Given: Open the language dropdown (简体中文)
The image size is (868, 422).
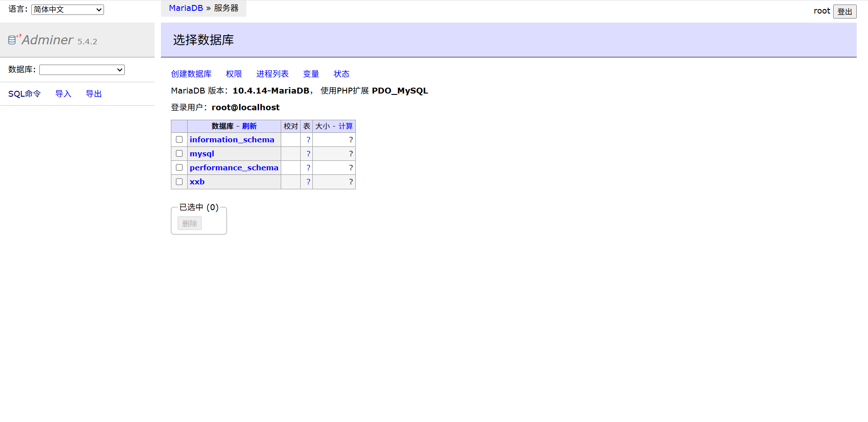Looking at the screenshot, I should (67, 9).
